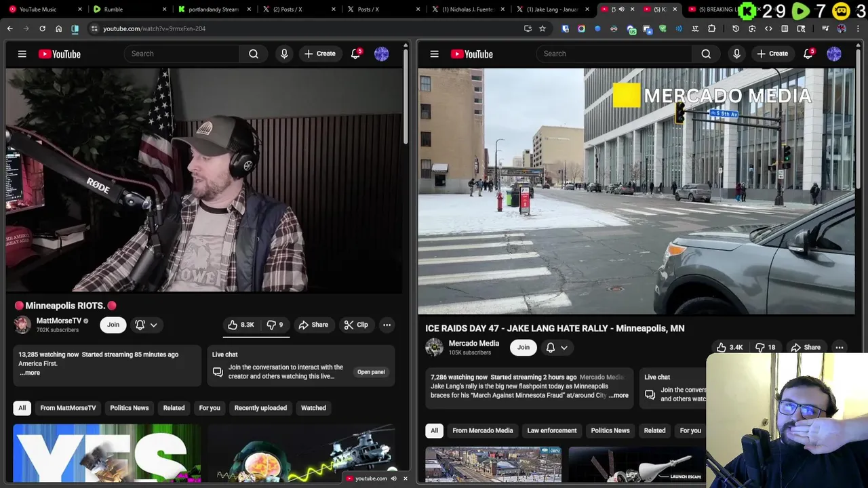Click Create in the right YouTube window
Viewport: 868px width, 488px height.
772,54
